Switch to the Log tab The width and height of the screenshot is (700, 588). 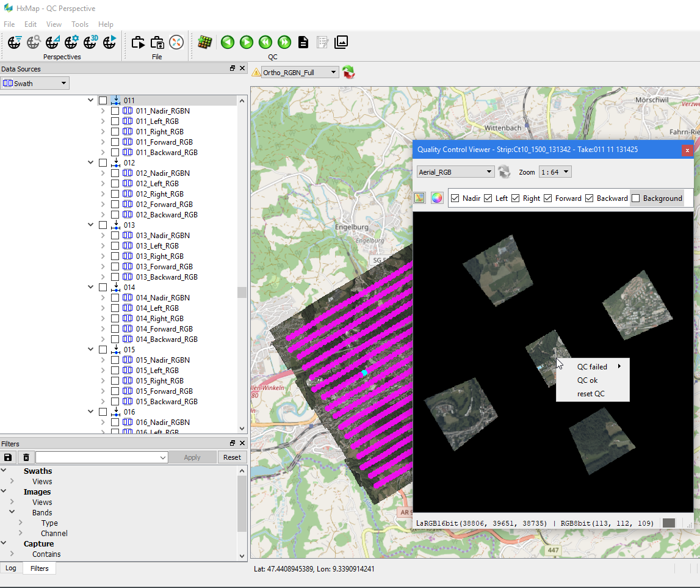11,568
